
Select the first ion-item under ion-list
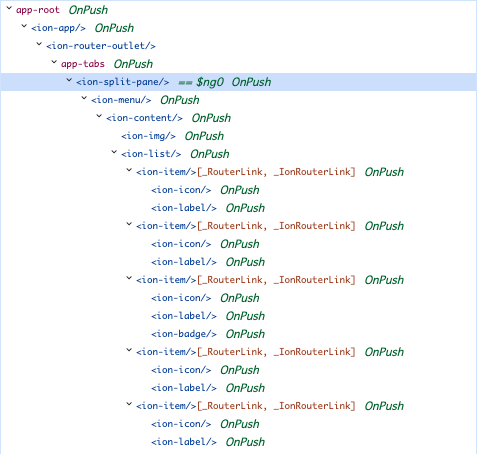point(166,172)
